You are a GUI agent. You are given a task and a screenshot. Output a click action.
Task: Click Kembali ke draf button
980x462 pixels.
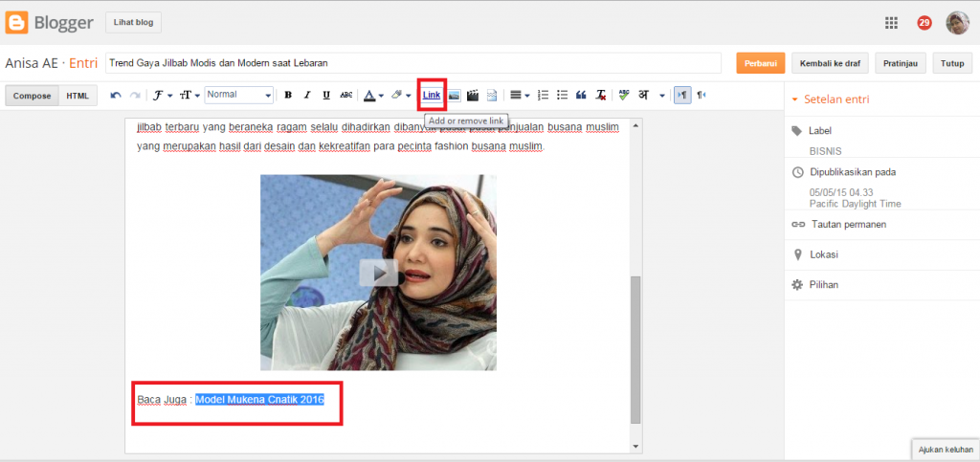click(x=830, y=63)
